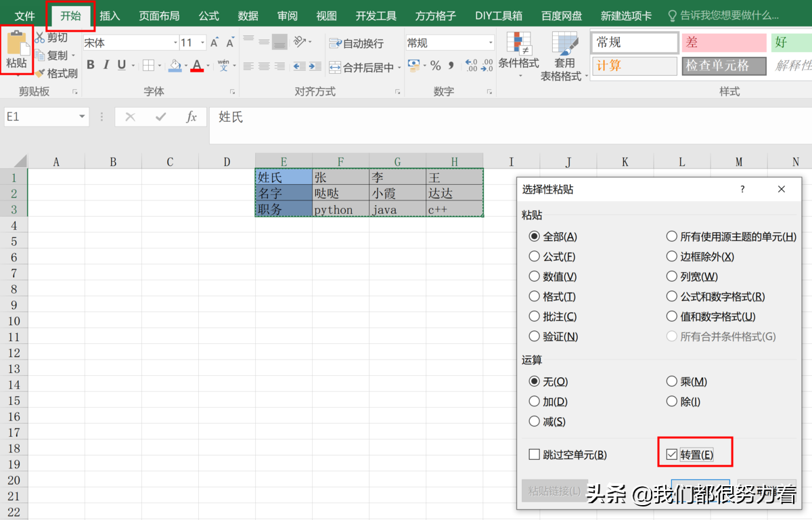Viewport: 812px width, 520px height.
Task: Open the 文件 menu tab
Action: (25, 16)
